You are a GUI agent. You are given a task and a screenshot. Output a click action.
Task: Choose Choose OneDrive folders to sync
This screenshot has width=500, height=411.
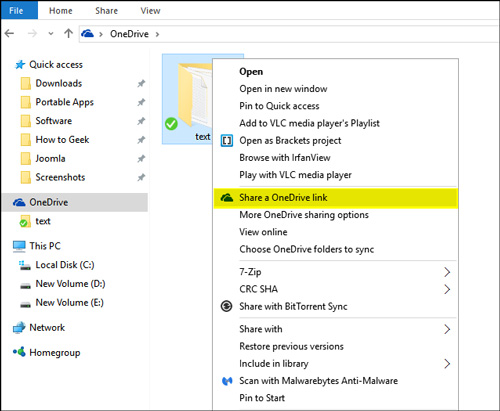click(x=307, y=249)
